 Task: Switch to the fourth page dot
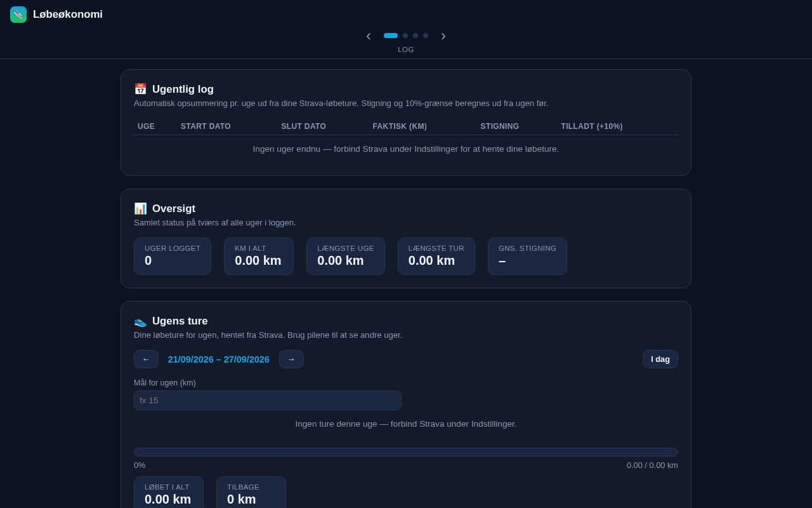pos(426,36)
